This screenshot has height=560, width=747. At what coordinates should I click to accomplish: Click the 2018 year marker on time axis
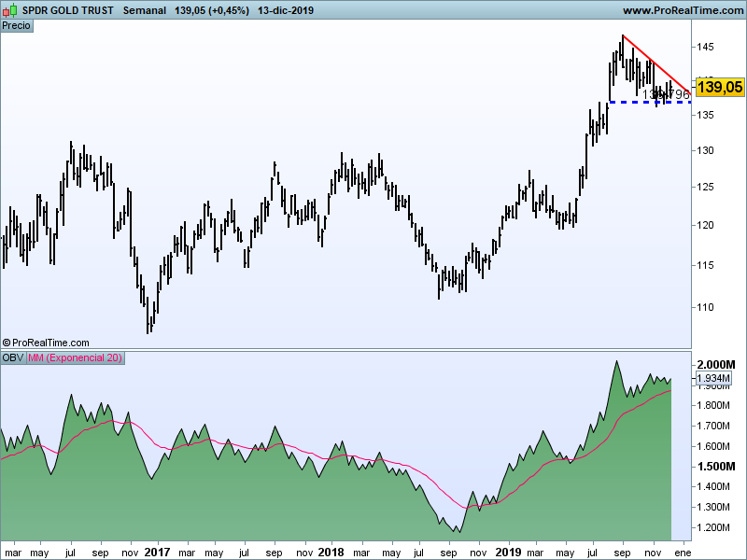[x=331, y=552]
